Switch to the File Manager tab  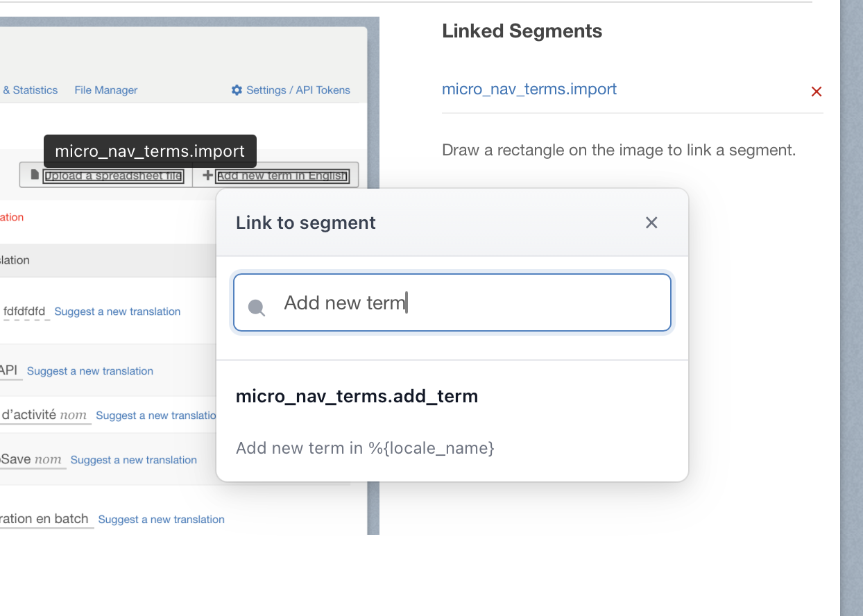(105, 90)
